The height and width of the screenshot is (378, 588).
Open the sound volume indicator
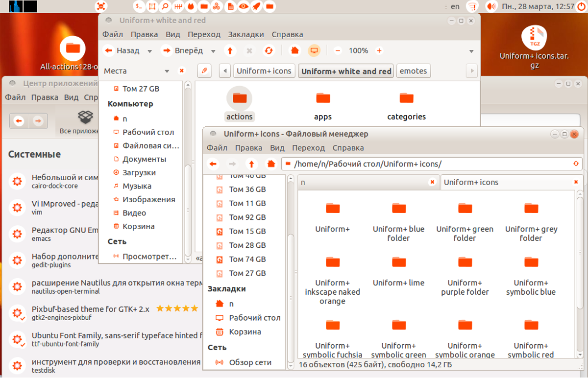coord(490,6)
